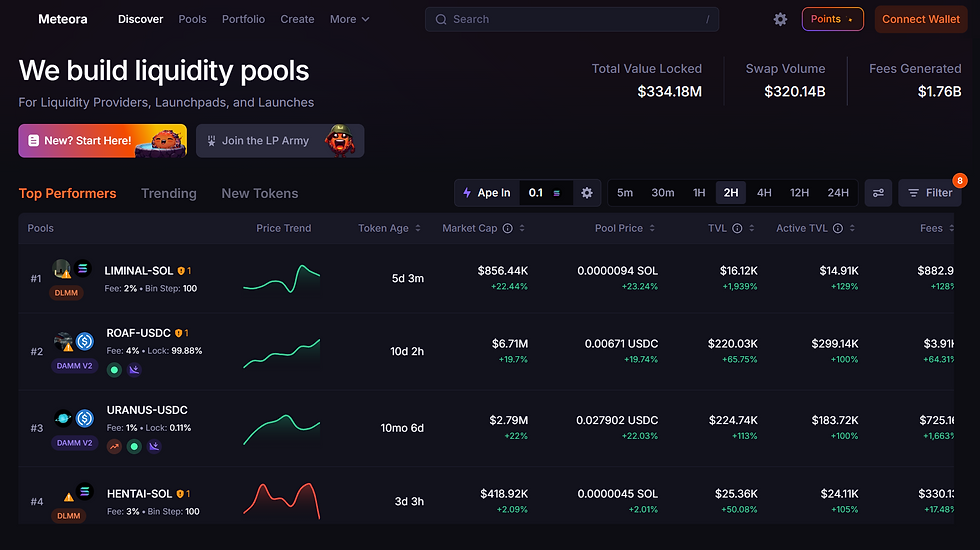Open the URANUS-USDC pool name
This screenshot has width=980, height=550.
(x=147, y=411)
